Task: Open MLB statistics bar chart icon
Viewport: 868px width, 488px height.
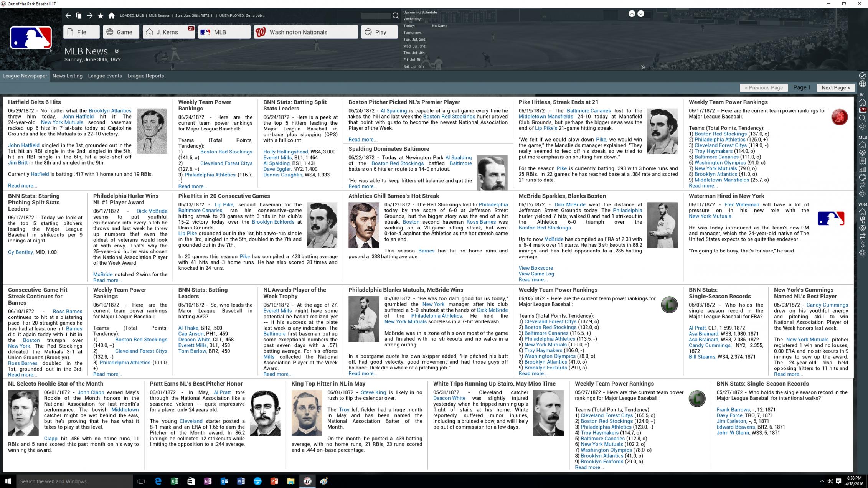Action: coord(862,169)
